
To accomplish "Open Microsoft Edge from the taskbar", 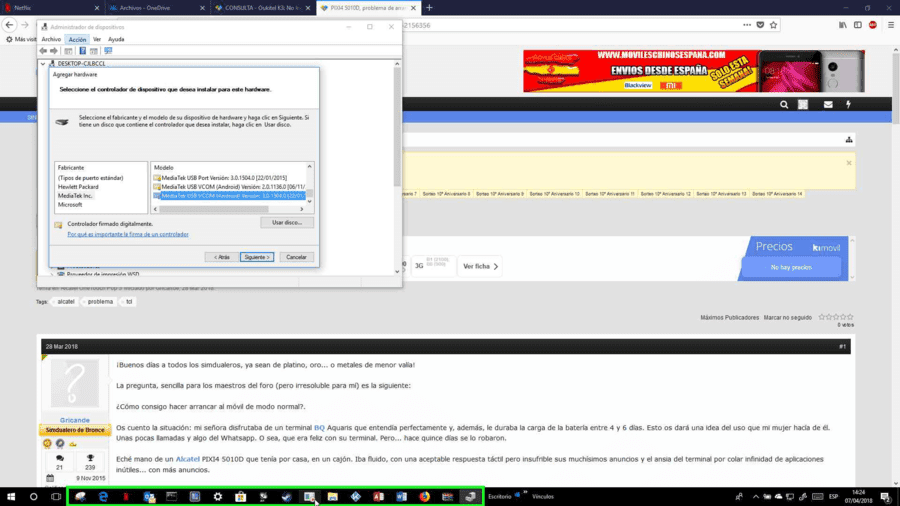I will coord(103,497).
